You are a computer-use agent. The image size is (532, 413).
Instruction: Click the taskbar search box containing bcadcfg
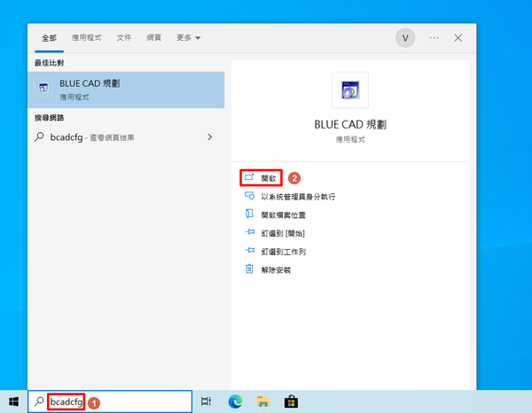coord(110,401)
